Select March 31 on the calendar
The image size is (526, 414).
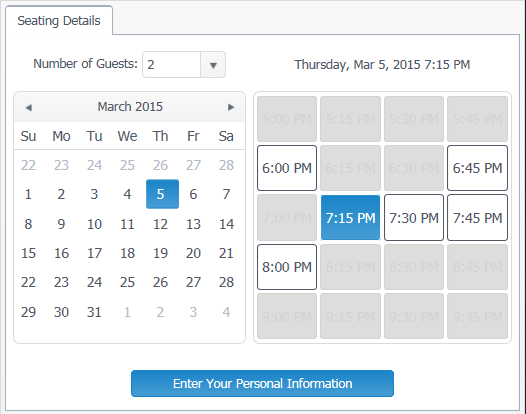(94, 312)
